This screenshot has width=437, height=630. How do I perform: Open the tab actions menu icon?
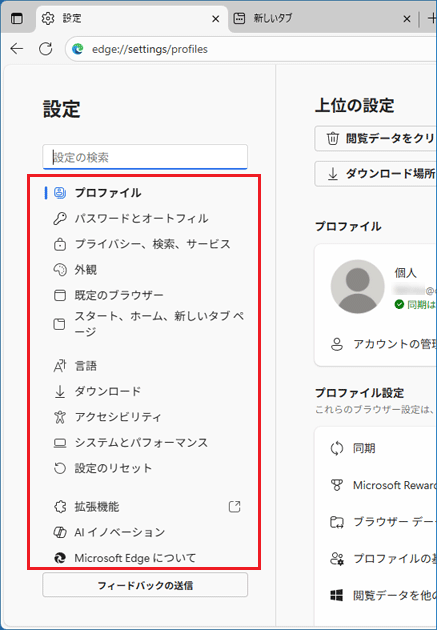click(17, 18)
